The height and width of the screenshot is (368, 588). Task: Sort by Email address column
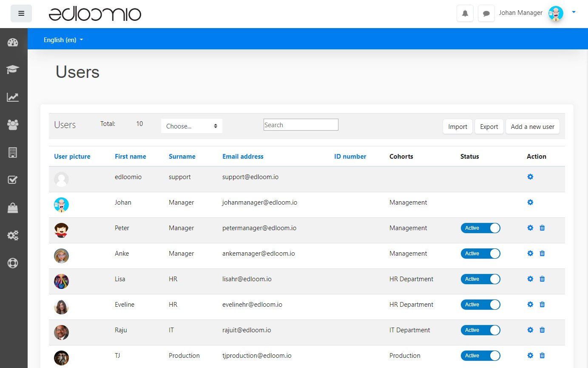pos(243,157)
